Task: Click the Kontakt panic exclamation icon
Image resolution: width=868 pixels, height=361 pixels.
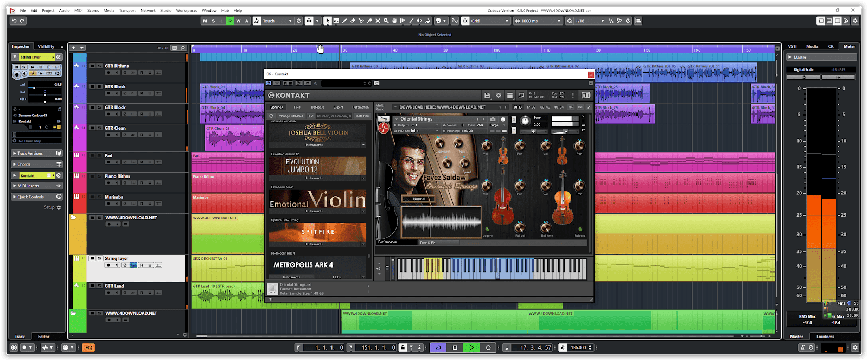Action: (573, 96)
